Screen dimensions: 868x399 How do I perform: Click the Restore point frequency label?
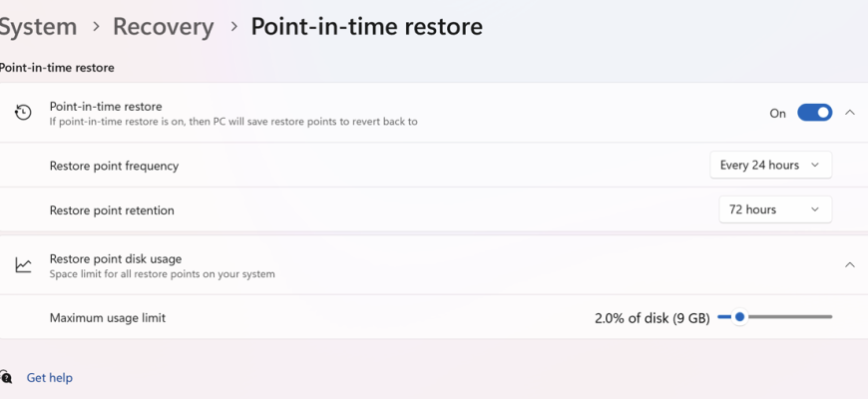114,166
